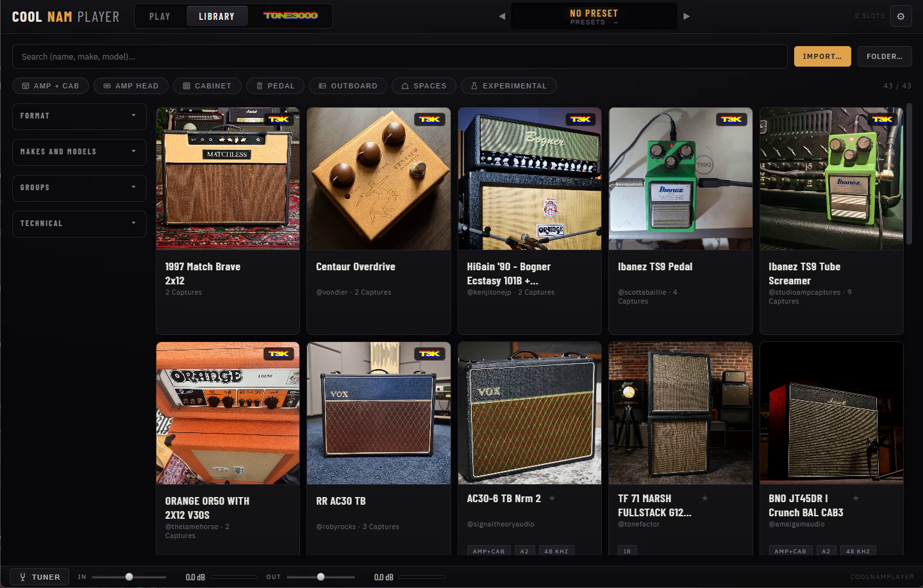This screenshot has width=923, height=588.
Task: Switch to the Play tab
Action: point(160,16)
